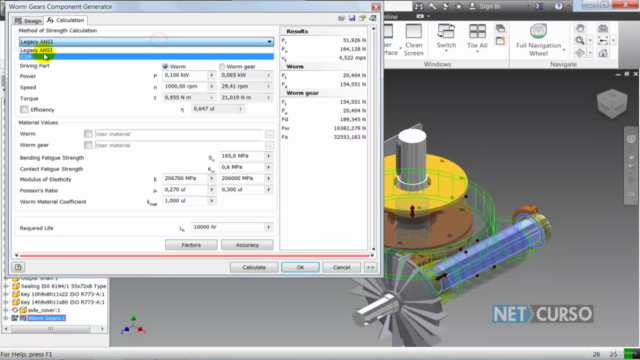The width and height of the screenshot is (640, 360).
Task: Toggle the Worm gear material checkbox
Action: point(88,145)
